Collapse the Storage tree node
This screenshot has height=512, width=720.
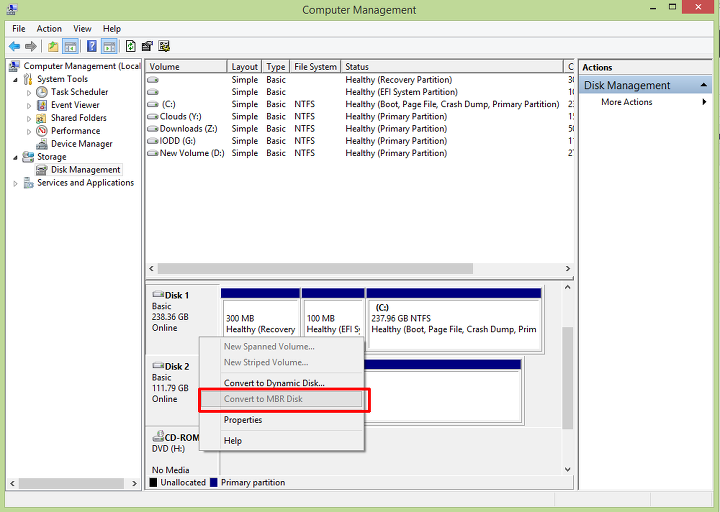pyautogui.click(x=16, y=158)
